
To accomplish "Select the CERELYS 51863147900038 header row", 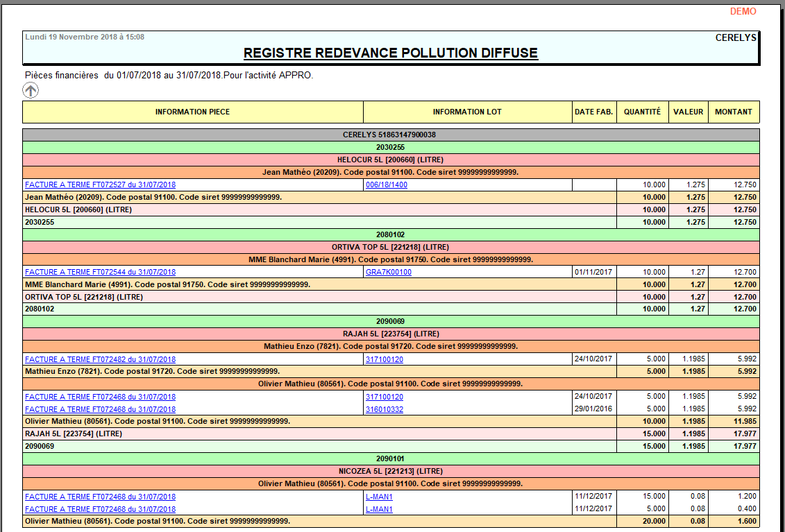I will click(391, 135).
